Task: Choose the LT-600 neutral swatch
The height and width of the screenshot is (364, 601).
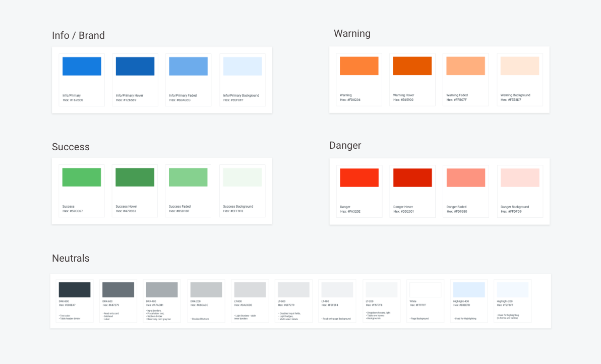Action: [293, 290]
